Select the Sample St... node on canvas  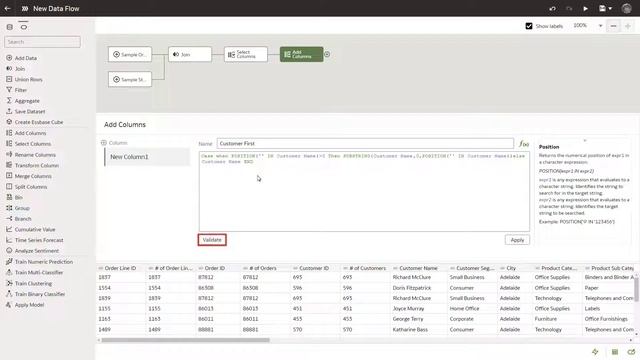pos(130,79)
